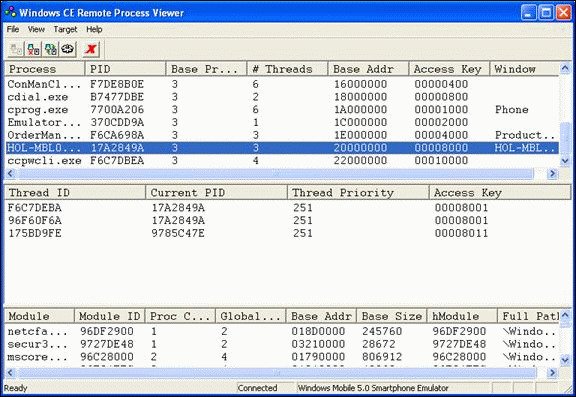
Task: Click the refresh toolbar icon
Action: coord(68,49)
